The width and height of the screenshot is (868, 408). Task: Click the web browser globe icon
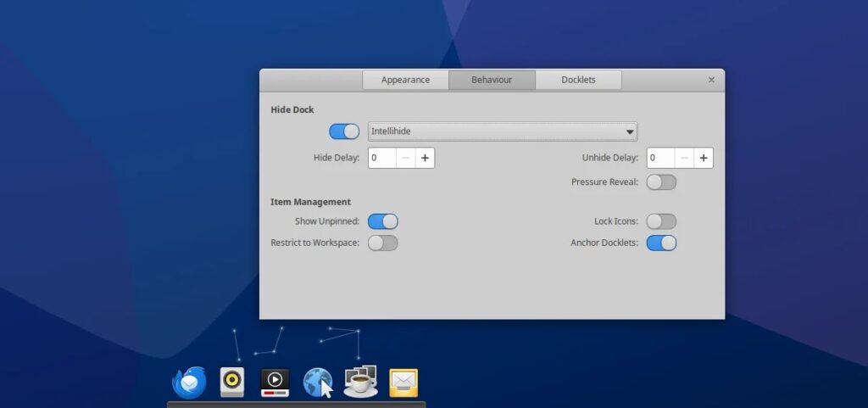pos(318,382)
